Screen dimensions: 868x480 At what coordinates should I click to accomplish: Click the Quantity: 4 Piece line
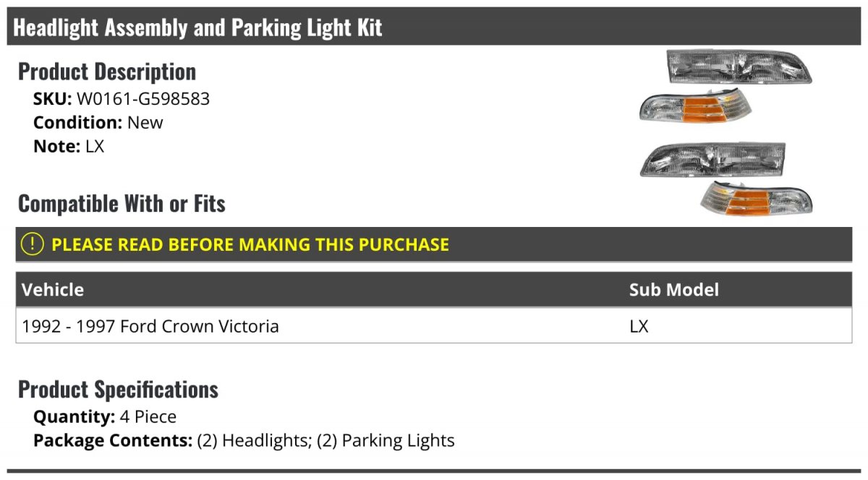tap(105, 417)
